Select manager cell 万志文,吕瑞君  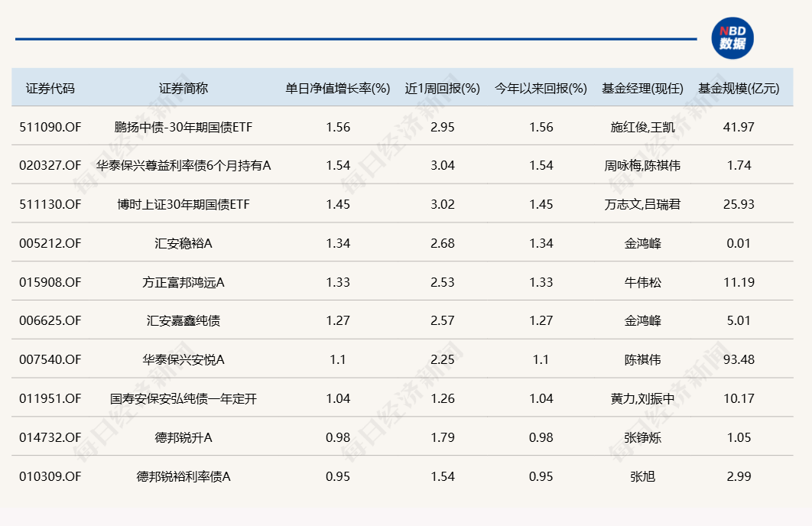pos(643,204)
